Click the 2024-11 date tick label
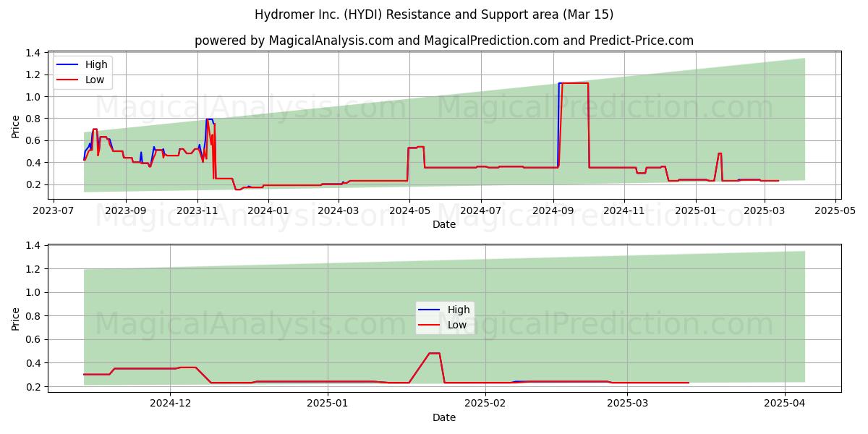868x434 pixels. click(624, 210)
